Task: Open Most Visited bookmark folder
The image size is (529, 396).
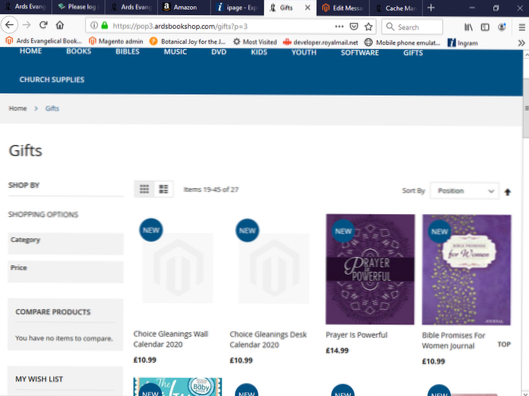Action: (255, 42)
